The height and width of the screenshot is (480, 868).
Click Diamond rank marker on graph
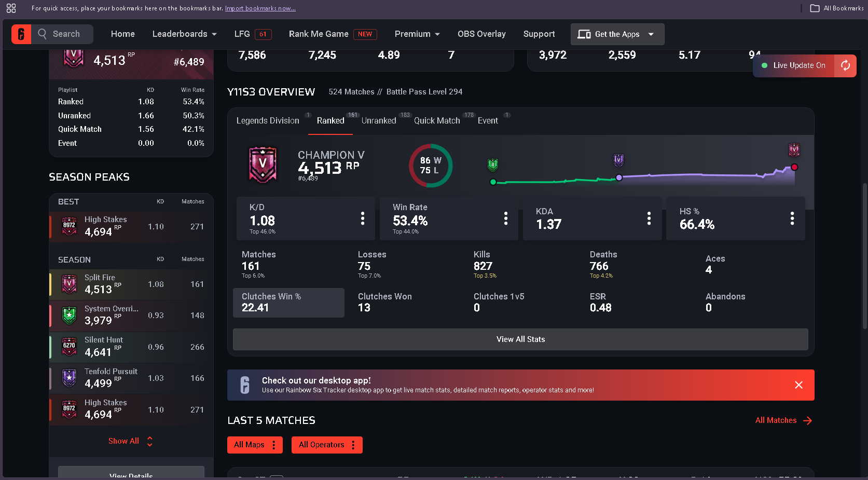tap(618, 160)
